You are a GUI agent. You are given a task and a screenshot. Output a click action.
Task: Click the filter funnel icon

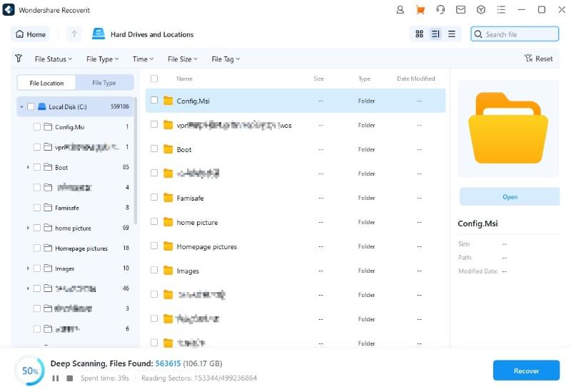(19, 59)
